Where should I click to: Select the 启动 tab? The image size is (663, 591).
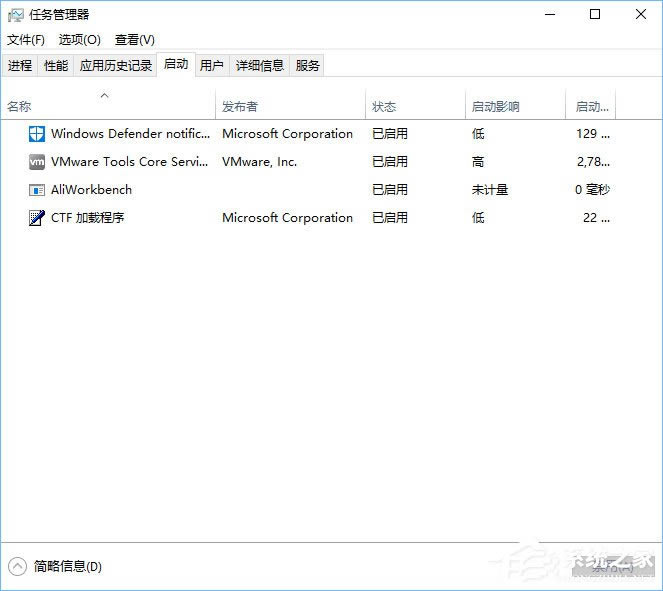pyautogui.click(x=176, y=64)
